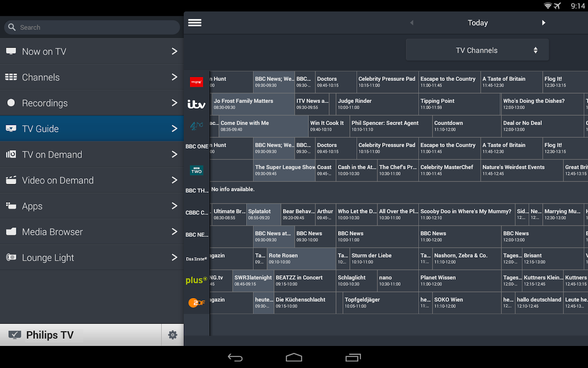
Task: Click the TV on Demand icon
Action: (11, 154)
